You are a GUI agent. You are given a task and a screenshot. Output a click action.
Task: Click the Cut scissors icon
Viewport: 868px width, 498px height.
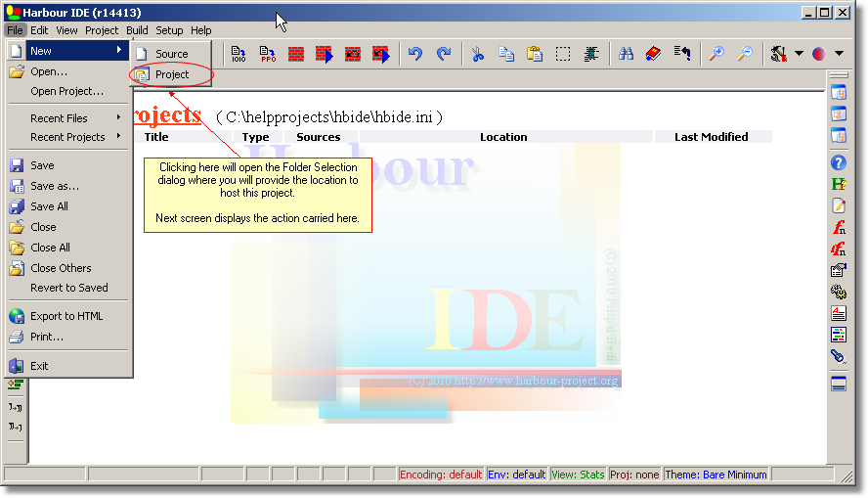click(477, 54)
